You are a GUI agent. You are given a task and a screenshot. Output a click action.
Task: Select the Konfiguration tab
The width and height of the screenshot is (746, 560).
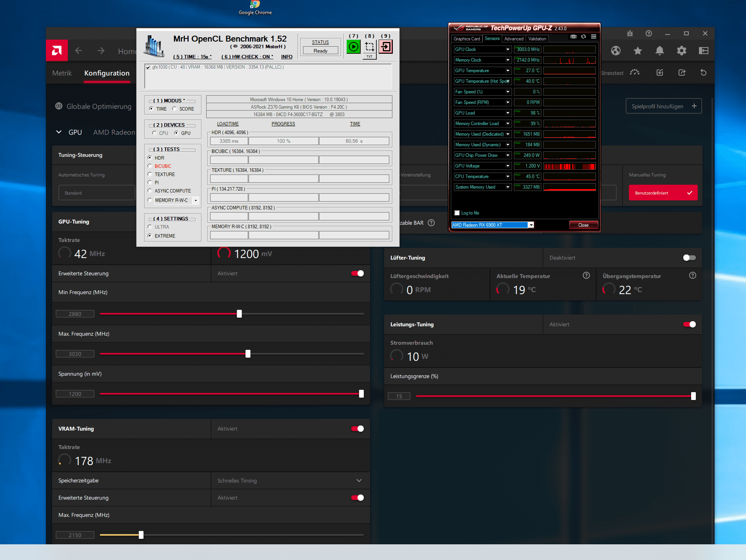(107, 73)
